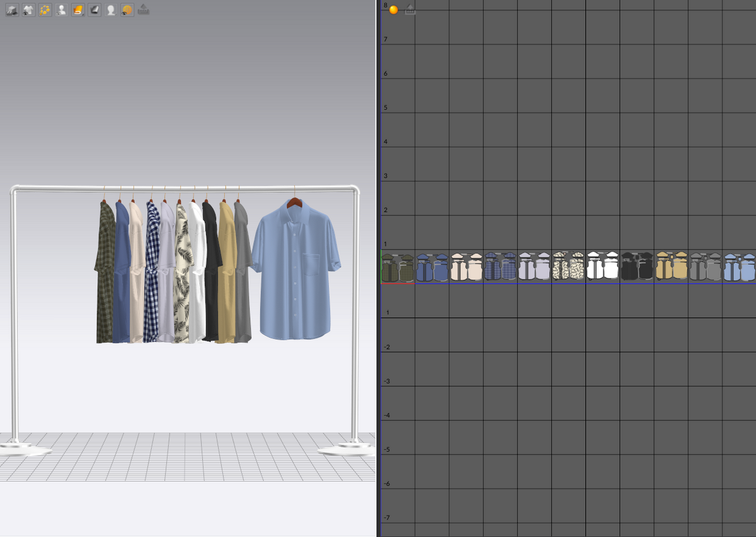Select the palm-leaf print shirt UV tile
Screen dimensions: 756x537
pyautogui.click(x=568, y=267)
